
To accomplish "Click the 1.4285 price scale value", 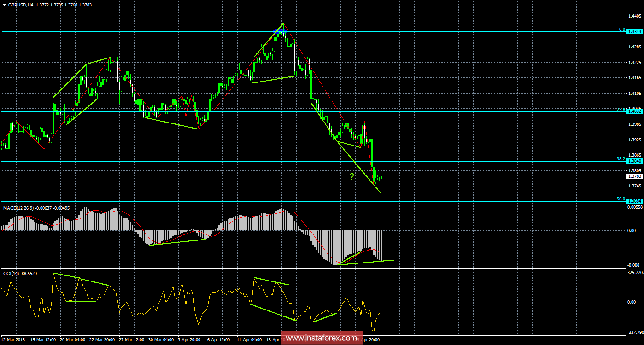I will pyautogui.click(x=634, y=47).
